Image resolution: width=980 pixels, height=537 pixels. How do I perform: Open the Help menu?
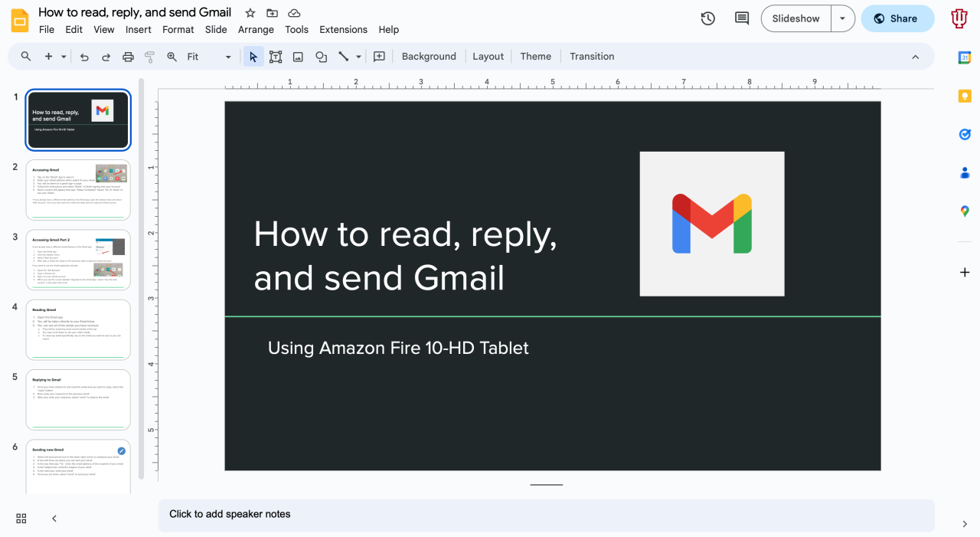pyautogui.click(x=389, y=29)
